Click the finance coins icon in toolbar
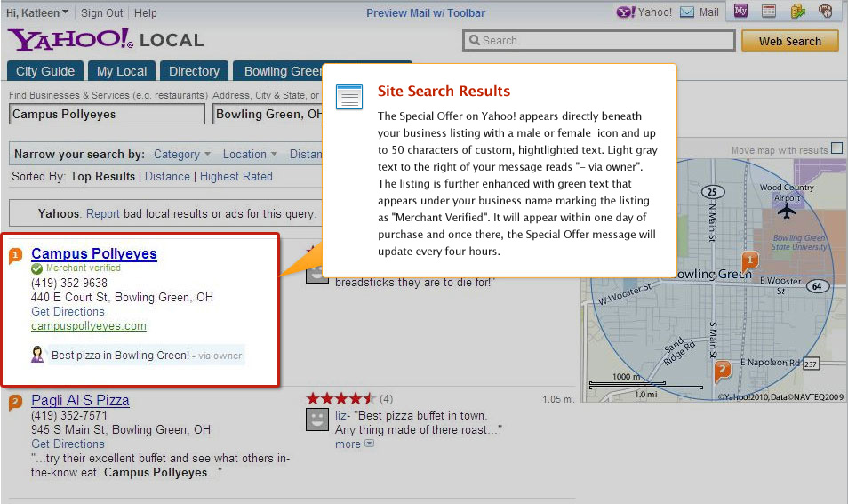This screenshot has height=504, width=848. point(797,11)
